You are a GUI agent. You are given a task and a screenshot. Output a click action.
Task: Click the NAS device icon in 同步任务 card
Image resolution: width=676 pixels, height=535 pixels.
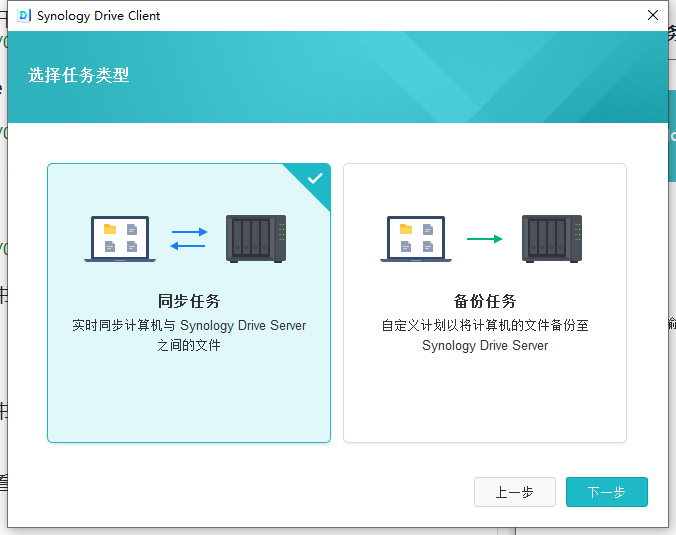[256, 239]
